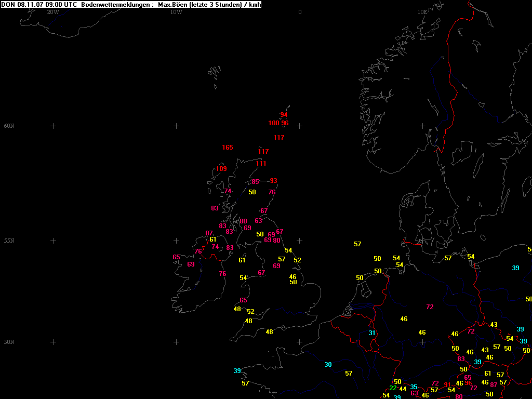Select the 109 gust value over the Hebrides
The image size is (532, 399).
(221, 169)
